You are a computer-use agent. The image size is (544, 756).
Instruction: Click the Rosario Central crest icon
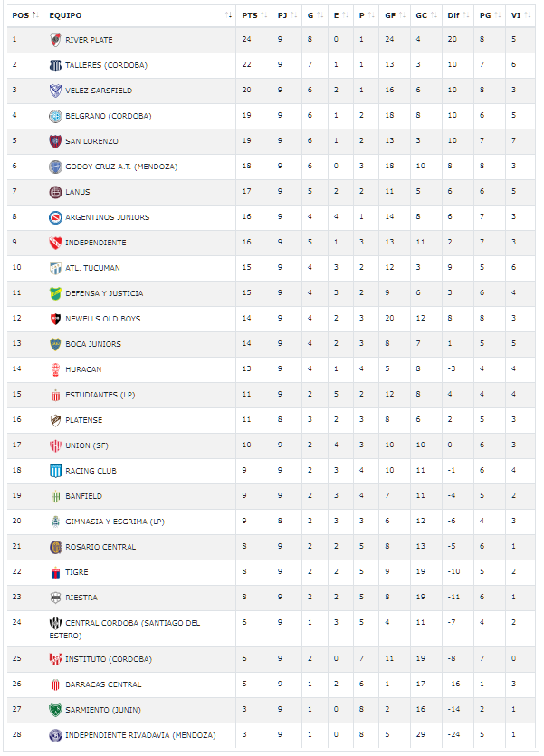[55, 547]
